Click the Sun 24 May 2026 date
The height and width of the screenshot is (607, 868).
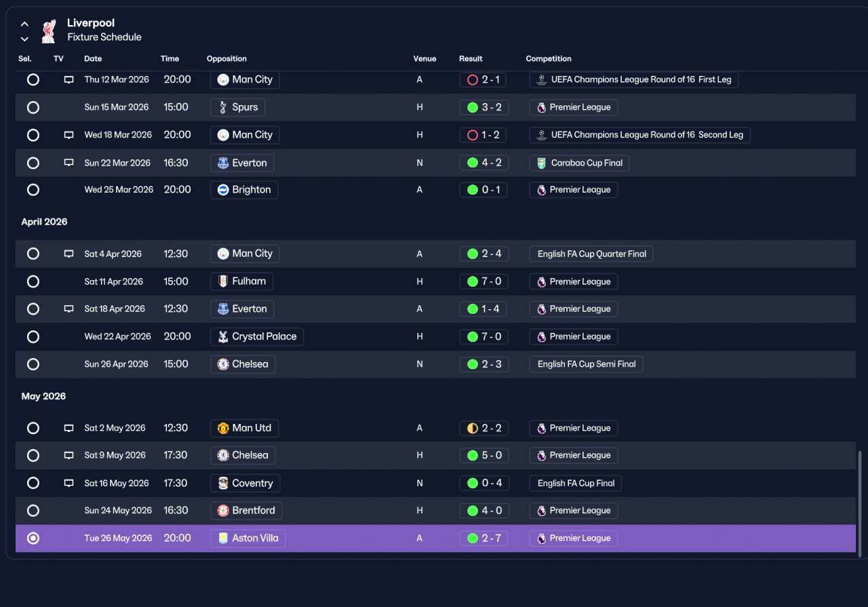118,511
